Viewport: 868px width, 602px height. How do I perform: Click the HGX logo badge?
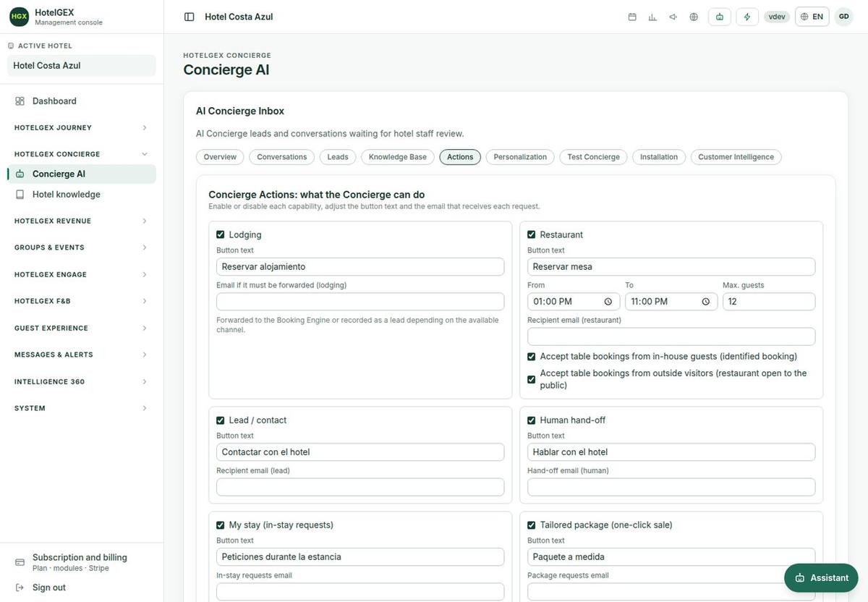(20, 17)
